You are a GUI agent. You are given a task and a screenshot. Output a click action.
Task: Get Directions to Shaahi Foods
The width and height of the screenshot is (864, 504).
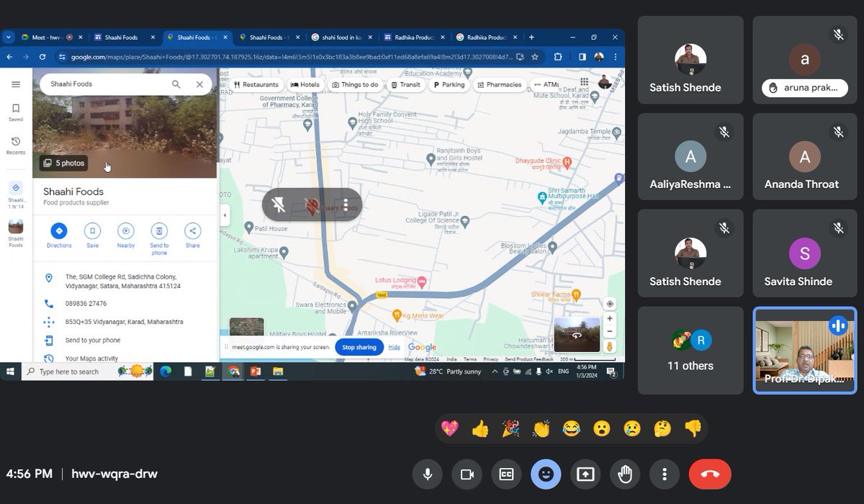click(59, 235)
